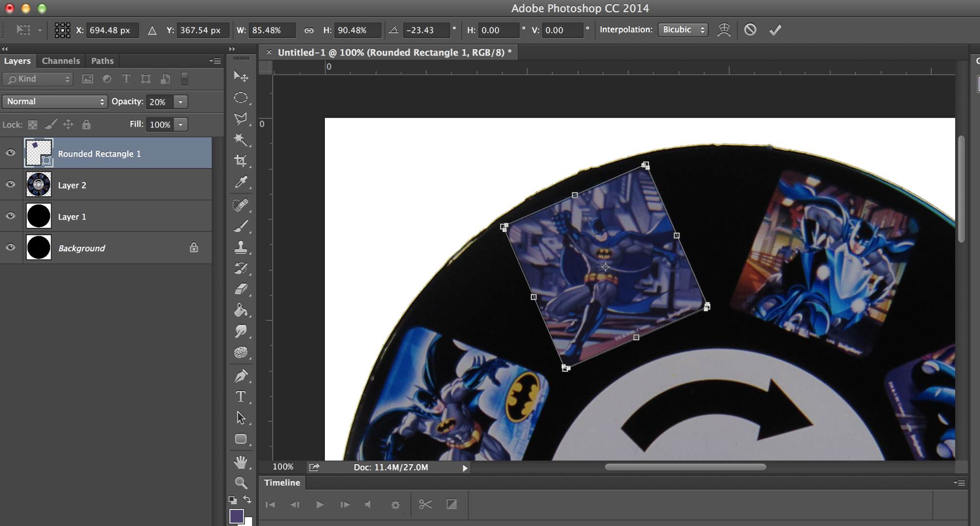Image resolution: width=980 pixels, height=526 pixels.
Task: Cancel the transform using the slash icon
Action: 750,30
